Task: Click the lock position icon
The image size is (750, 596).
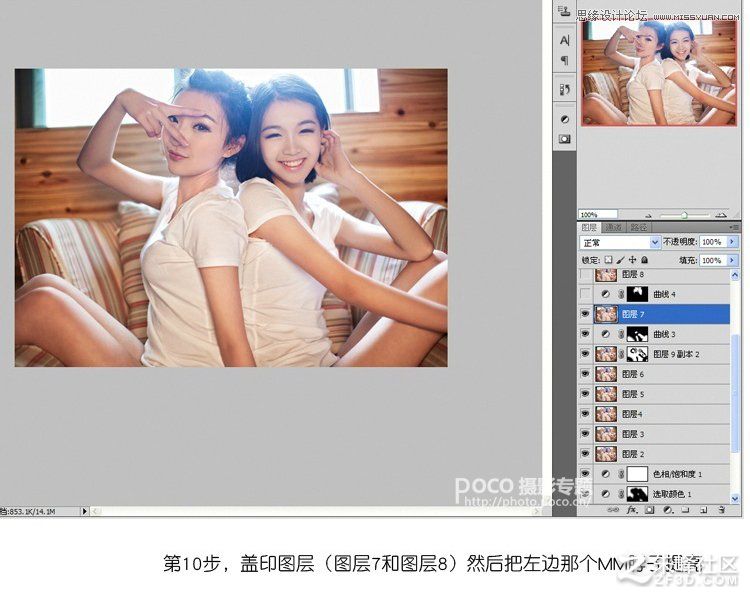Action: 632,260
